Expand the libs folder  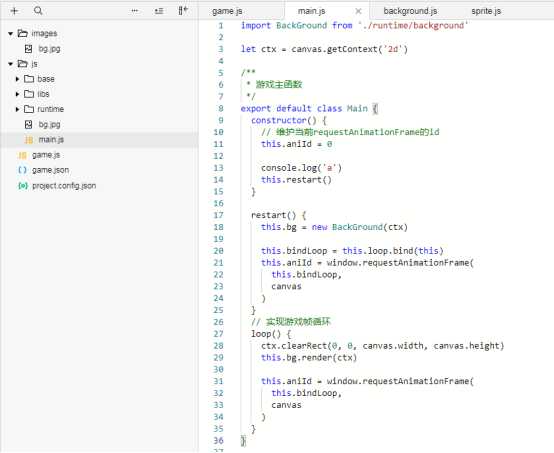click(17, 94)
